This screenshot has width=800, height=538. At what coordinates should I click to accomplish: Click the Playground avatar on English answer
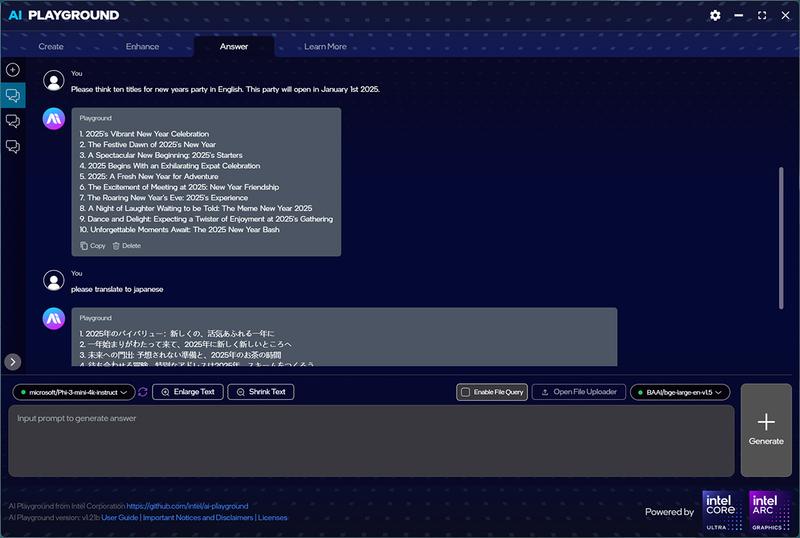pos(54,119)
